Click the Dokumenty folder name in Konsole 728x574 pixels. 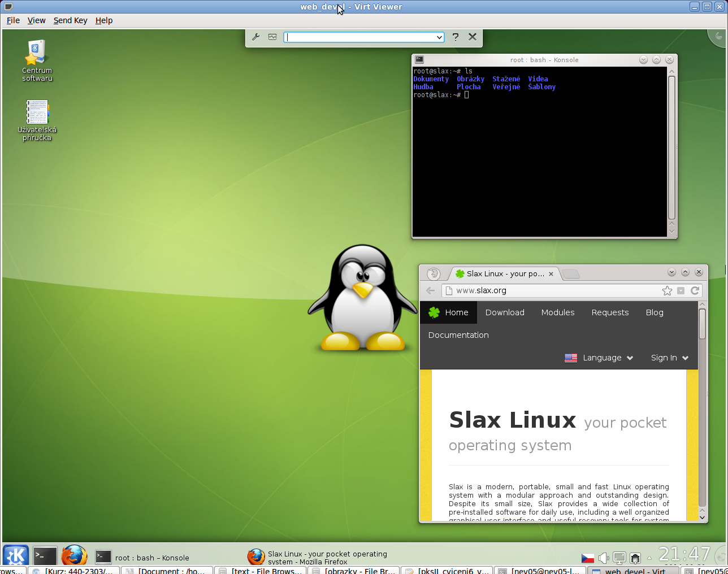pyautogui.click(x=431, y=79)
